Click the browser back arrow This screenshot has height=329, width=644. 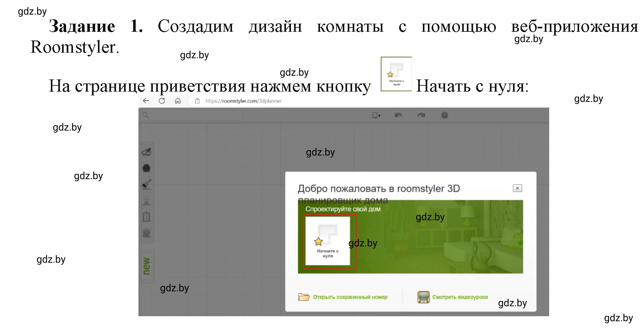[x=146, y=101]
